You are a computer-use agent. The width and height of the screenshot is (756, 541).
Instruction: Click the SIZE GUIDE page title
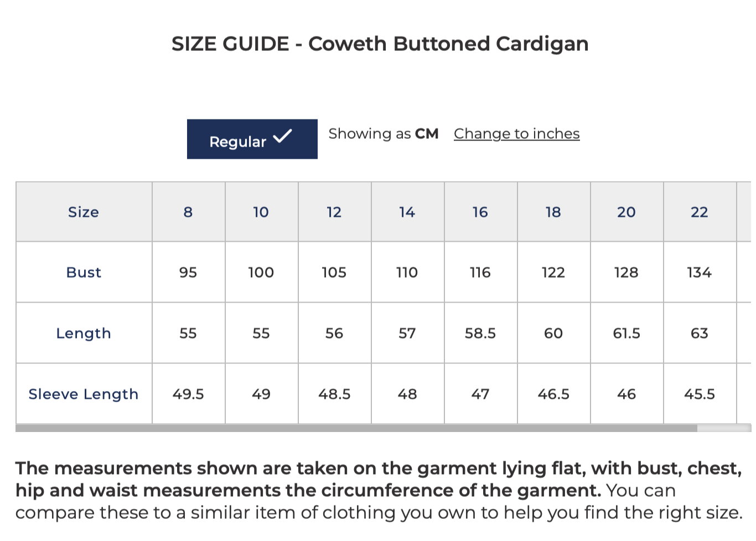381,44
